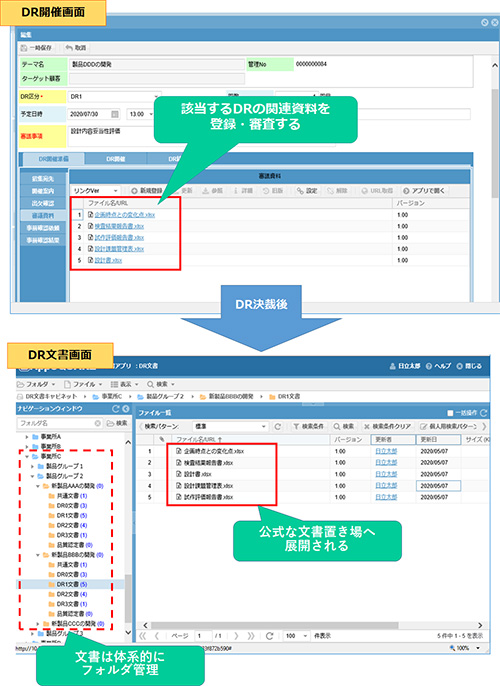Open the DR区分 DR1 dropdown
Image resolution: width=500 pixels, height=686 pixels.
point(156,97)
